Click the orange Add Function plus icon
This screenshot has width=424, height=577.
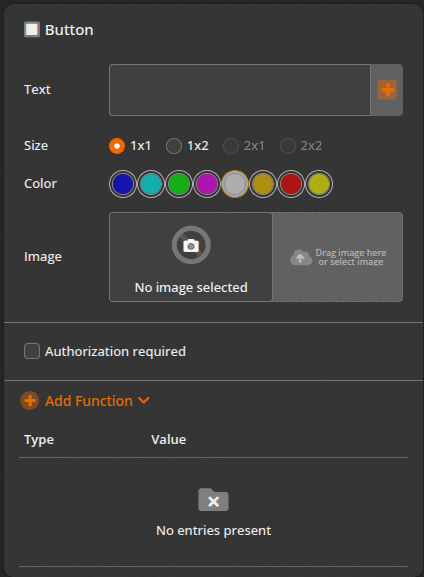(x=30, y=401)
